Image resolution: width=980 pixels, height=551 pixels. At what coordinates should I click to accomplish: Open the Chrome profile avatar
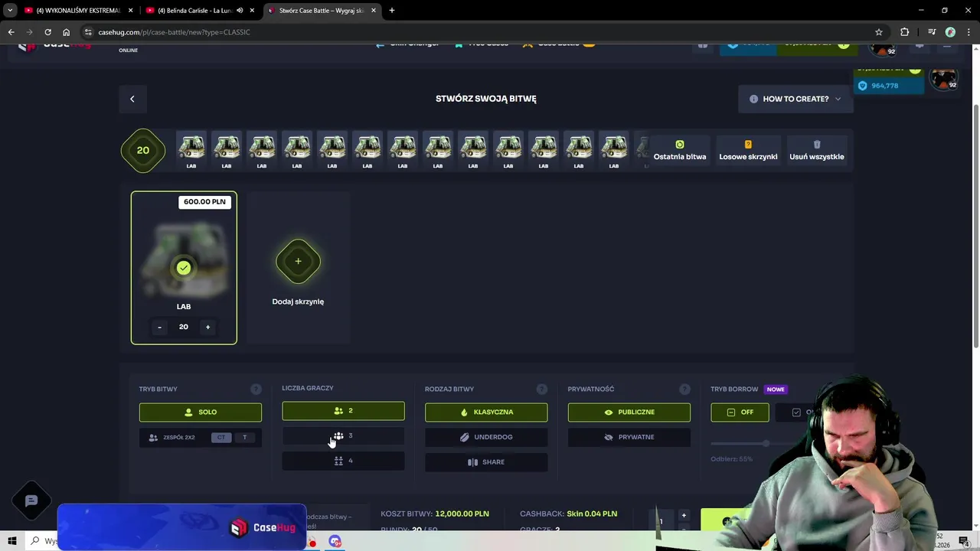coord(950,32)
